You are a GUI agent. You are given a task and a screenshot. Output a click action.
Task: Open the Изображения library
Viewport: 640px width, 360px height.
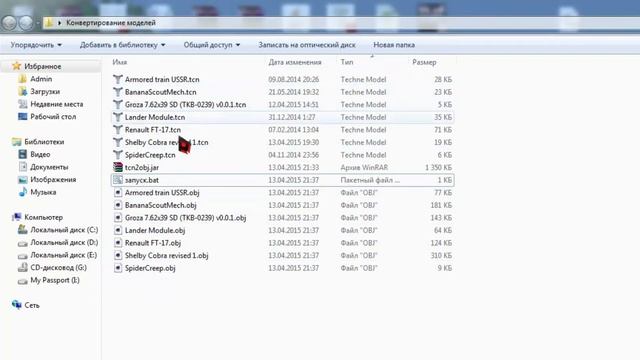(x=53, y=180)
